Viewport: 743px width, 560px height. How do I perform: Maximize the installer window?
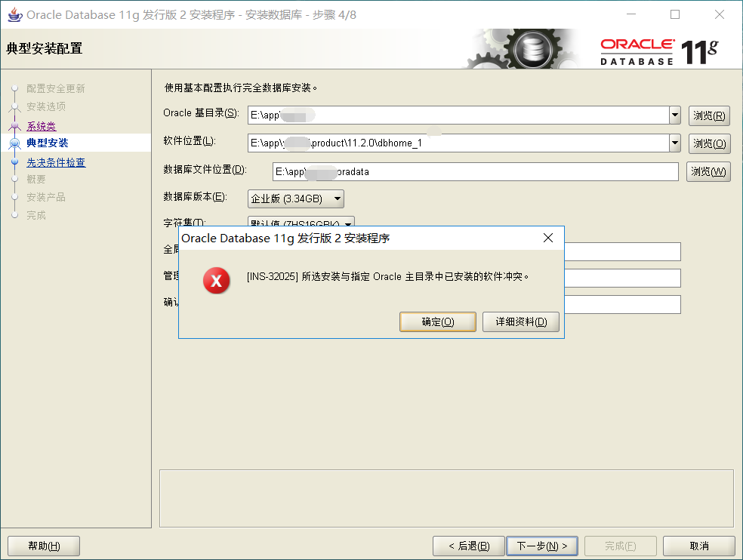pos(675,14)
